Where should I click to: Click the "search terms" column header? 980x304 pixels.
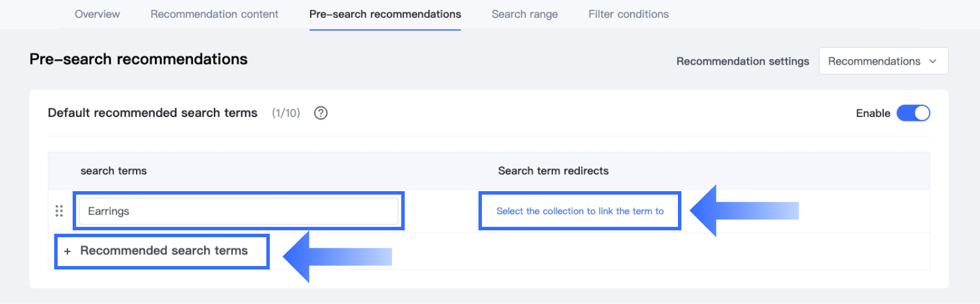[114, 171]
